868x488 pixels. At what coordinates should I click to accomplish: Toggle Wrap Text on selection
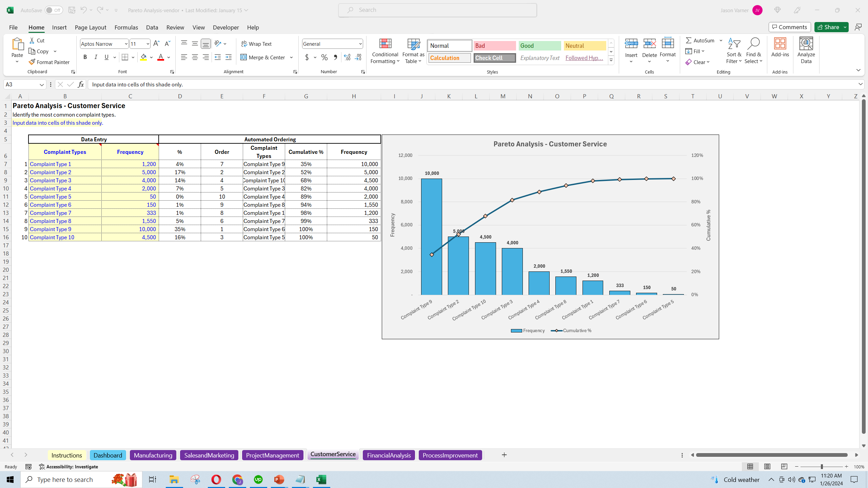(x=256, y=44)
